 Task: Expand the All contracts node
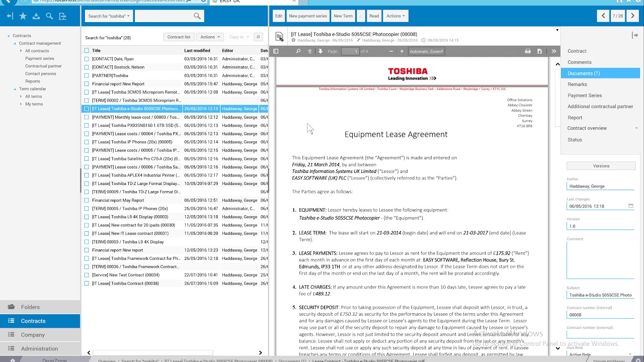[x=21, y=51]
